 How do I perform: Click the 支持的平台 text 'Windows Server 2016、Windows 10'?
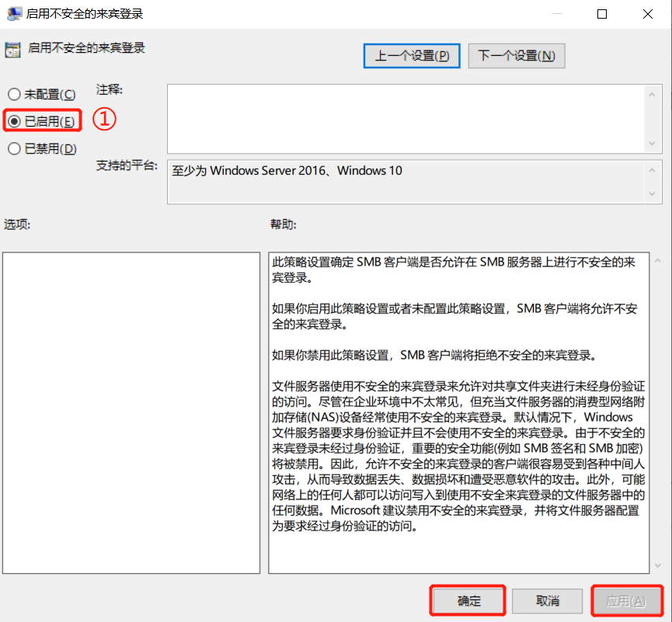pyautogui.click(x=305, y=171)
